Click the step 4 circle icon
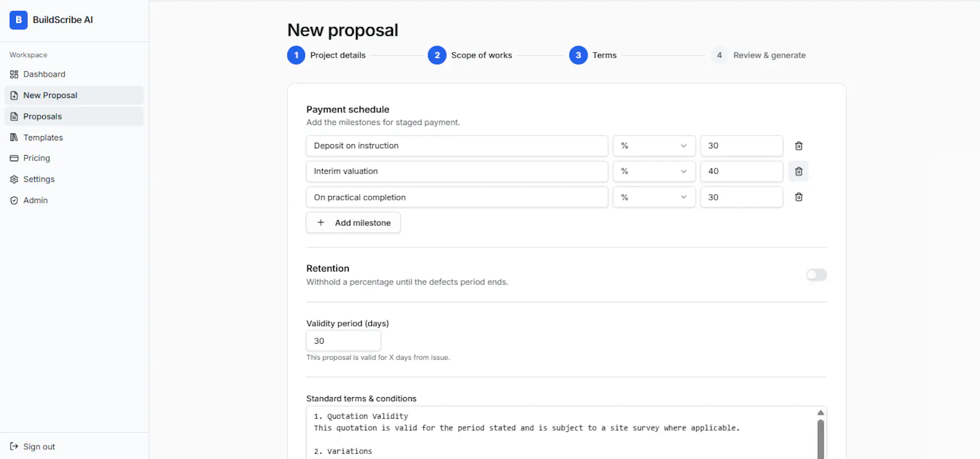The width and height of the screenshot is (980, 459). point(719,55)
